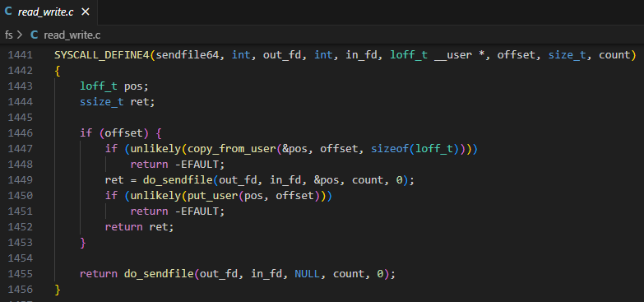Click the closing brace on line 1456

pyautogui.click(x=58, y=290)
